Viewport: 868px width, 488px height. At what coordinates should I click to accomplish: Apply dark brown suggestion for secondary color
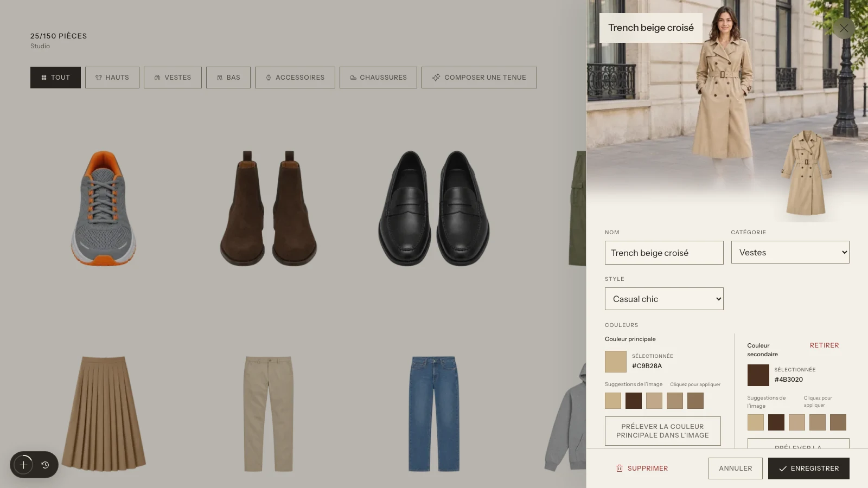[x=776, y=422]
